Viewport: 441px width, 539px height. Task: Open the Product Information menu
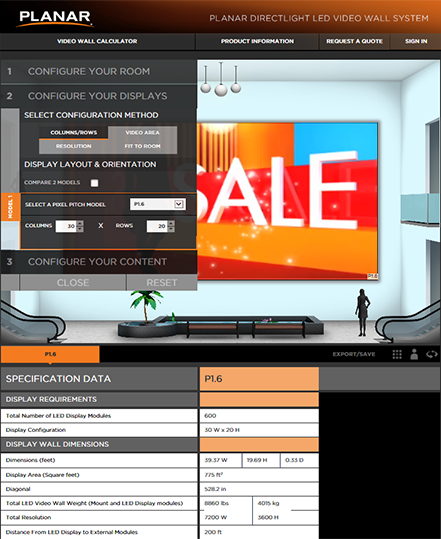[x=257, y=41]
